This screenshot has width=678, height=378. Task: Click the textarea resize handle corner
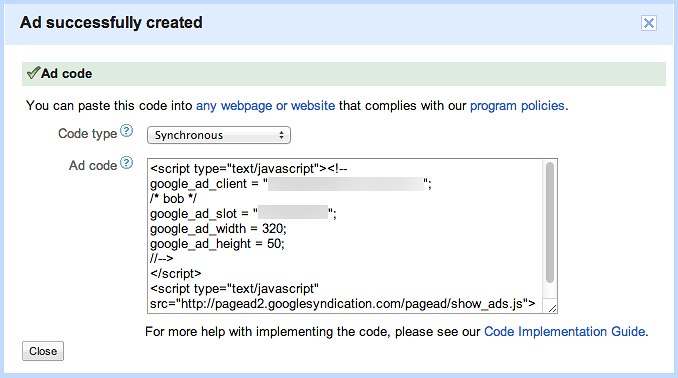[552, 308]
